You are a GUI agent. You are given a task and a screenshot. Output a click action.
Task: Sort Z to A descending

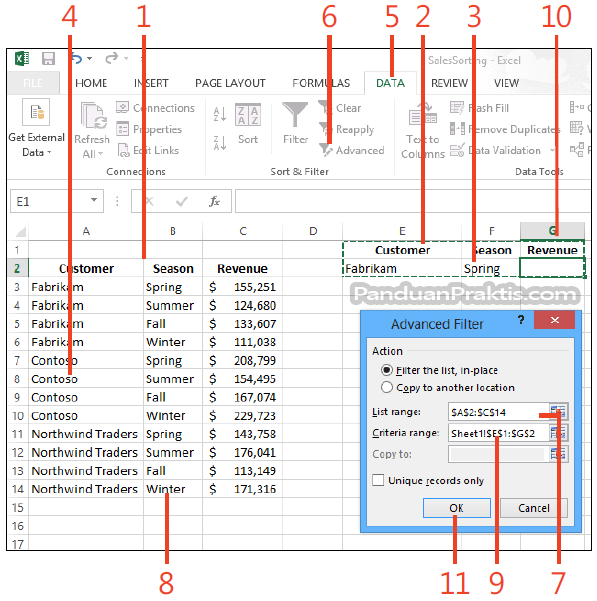coord(220,143)
